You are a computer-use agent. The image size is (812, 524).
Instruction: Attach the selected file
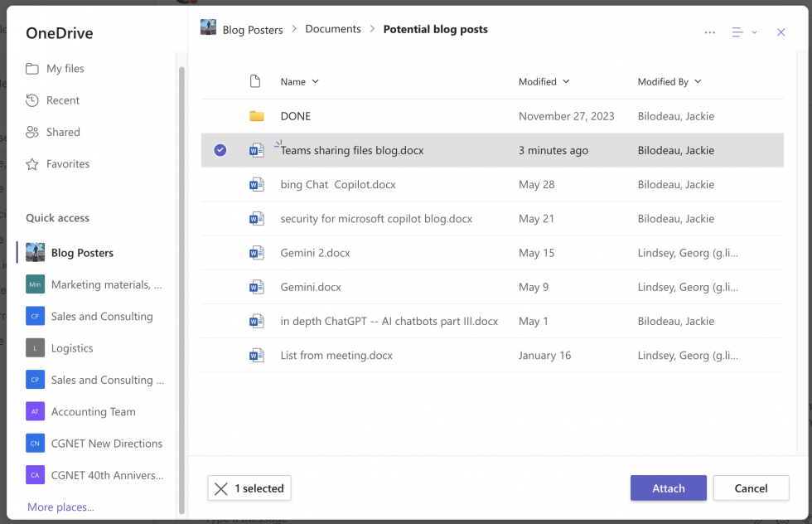[x=668, y=488]
